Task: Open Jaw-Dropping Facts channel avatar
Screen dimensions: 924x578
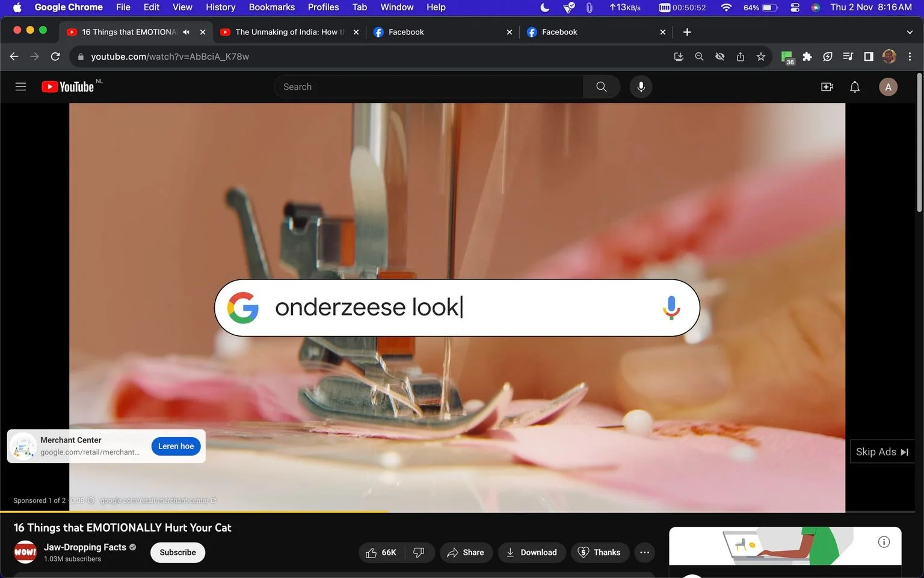Action: (x=25, y=552)
